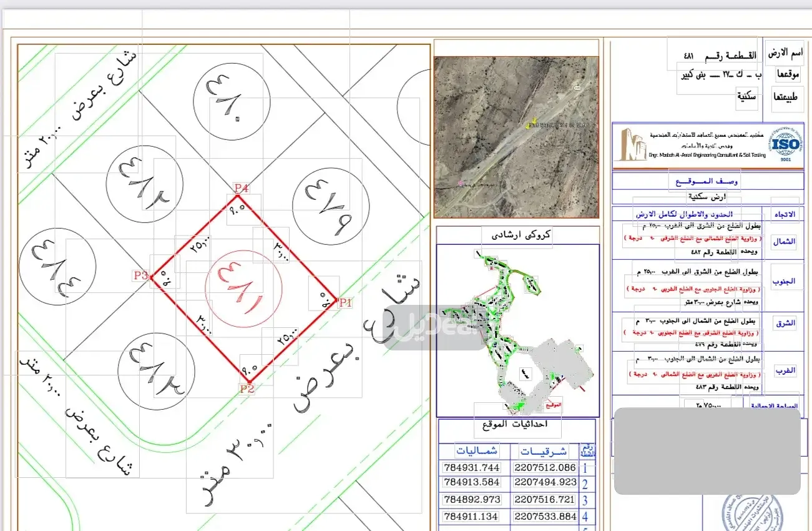Click the P2 corner point label
The width and height of the screenshot is (812, 531).
(x=247, y=388)
